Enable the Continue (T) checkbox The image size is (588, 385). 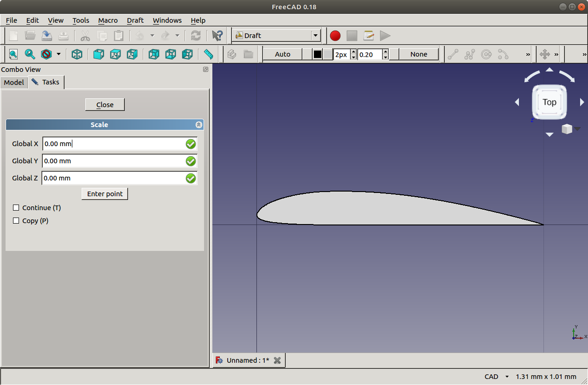[x=16, y=208]
